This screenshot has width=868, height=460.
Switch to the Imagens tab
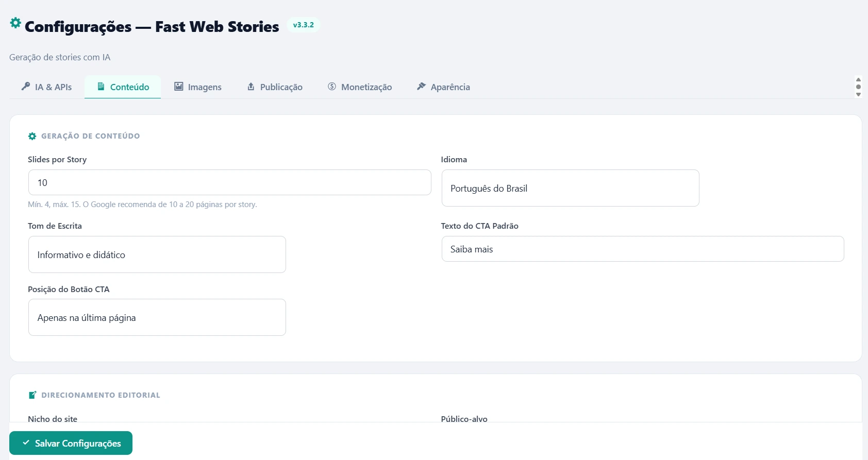tap(198, 87)
